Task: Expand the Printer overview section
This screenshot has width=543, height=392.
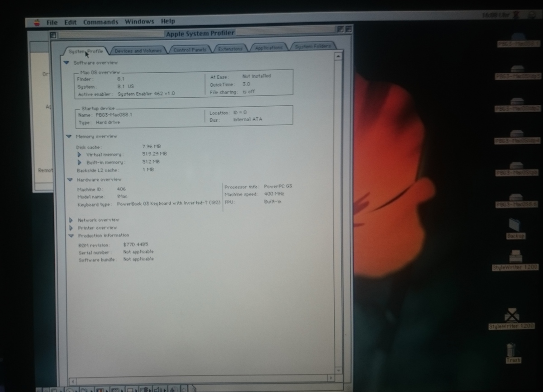Action: 71,228
